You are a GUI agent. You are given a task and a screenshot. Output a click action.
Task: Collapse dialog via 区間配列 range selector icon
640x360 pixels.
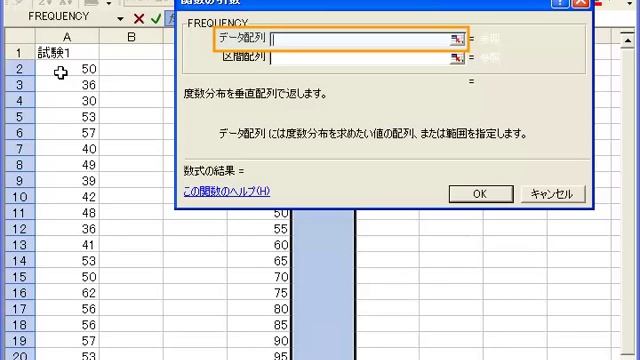(457, 58)
